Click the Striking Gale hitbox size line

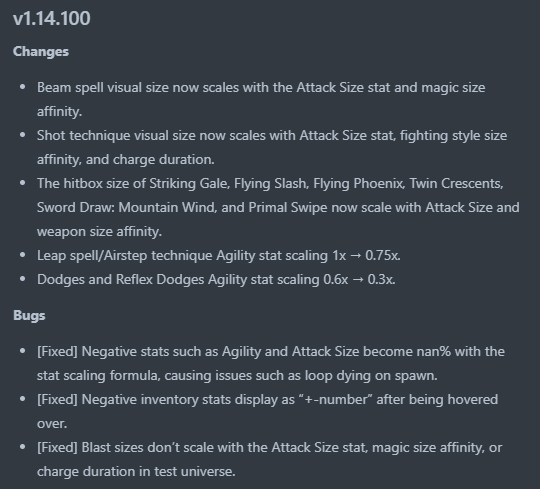[270, 184]
